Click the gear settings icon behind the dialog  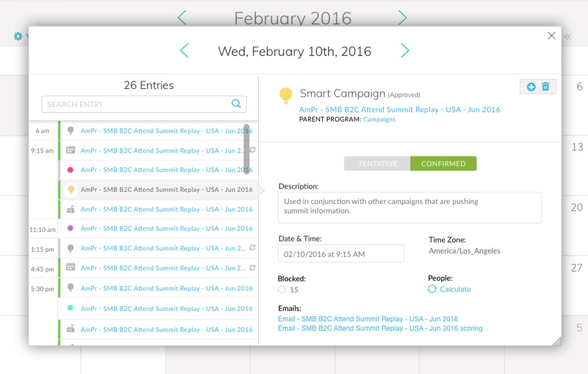tap(18, 37)
